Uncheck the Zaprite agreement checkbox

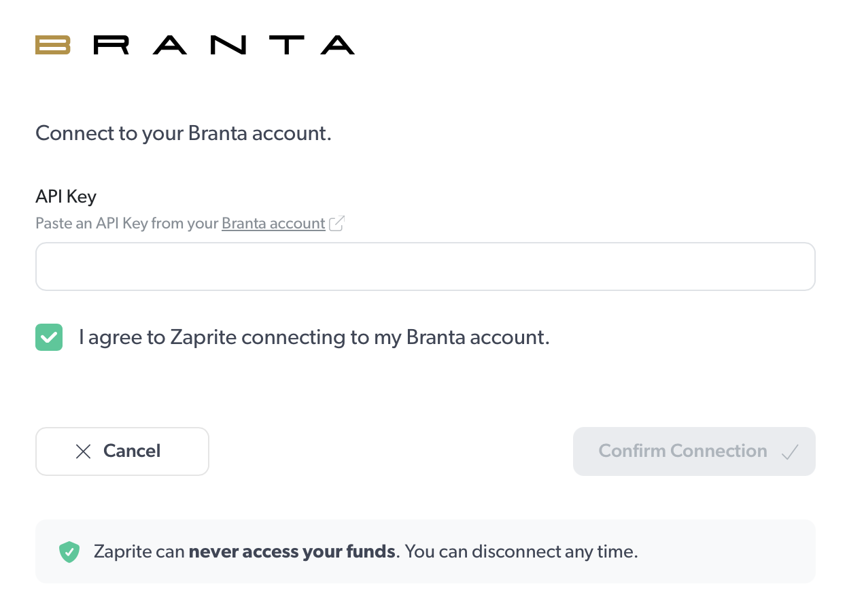[49, 337]
